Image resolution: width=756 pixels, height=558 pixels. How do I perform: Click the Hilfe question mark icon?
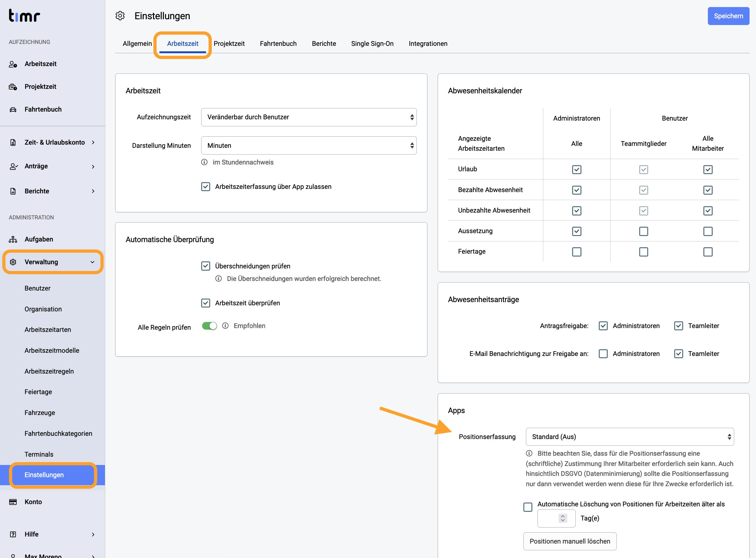[x=13, y=534]
